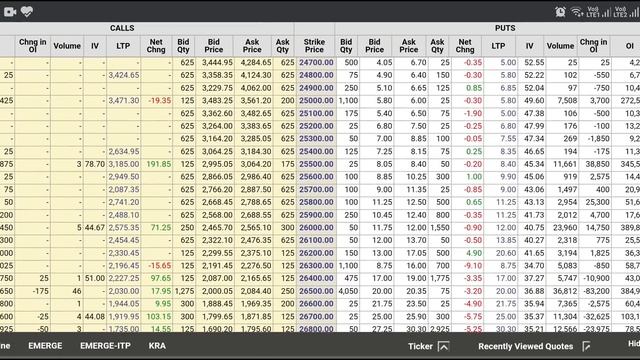The width and height of the screenshot is (640, 360).
Task: Select call LTP value 3,471.30
Action: click(x=124, y=100)
